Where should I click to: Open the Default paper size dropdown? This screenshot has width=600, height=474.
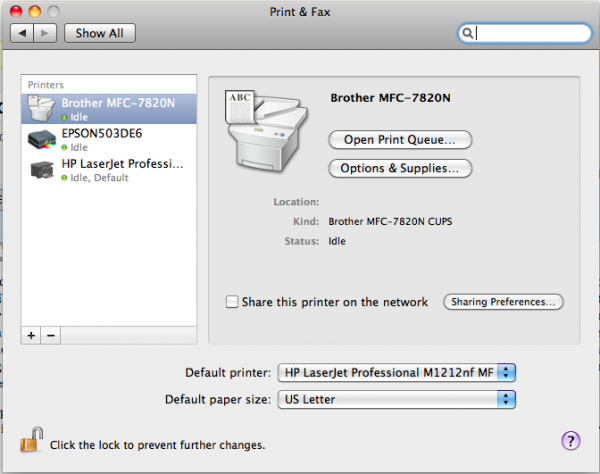[x=396, y=399]
